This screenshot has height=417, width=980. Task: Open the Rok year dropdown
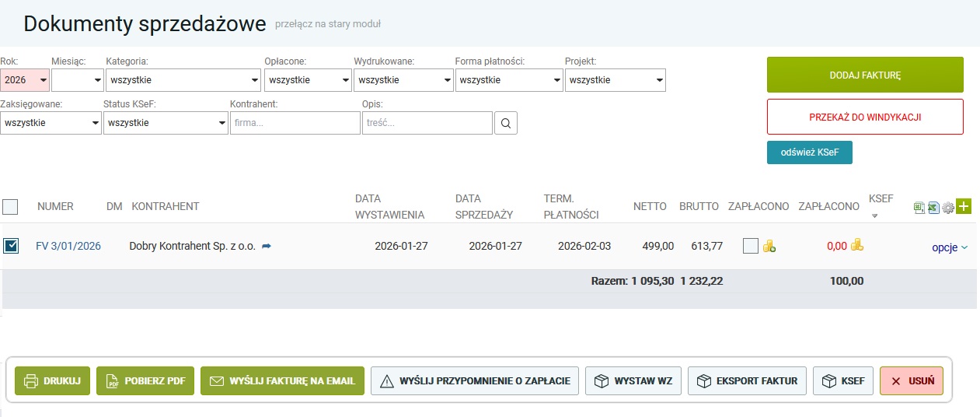[25, 80]
